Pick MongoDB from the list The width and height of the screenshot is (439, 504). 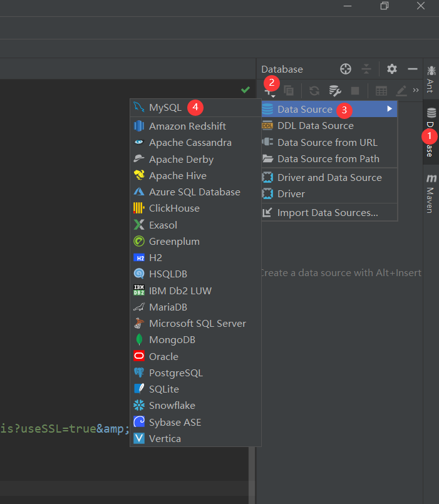tap(195, 340)
